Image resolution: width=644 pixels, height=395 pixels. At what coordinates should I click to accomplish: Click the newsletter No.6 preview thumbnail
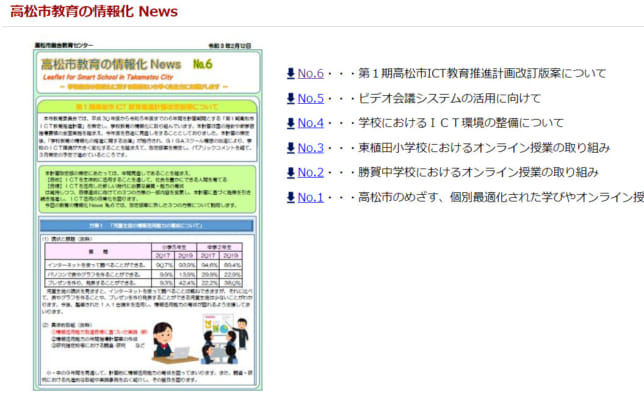coord(148,216)
